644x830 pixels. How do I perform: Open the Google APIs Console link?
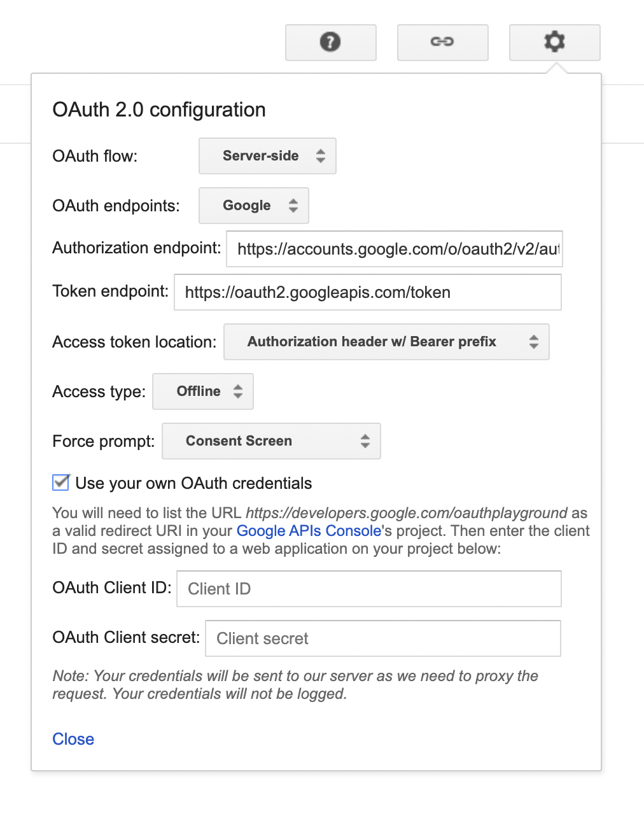pos(309,530)
